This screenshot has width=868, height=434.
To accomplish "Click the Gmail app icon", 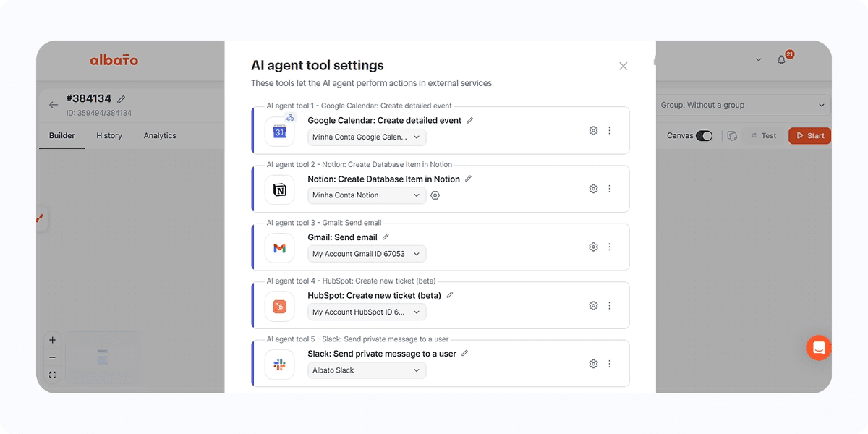I will 280,248.
